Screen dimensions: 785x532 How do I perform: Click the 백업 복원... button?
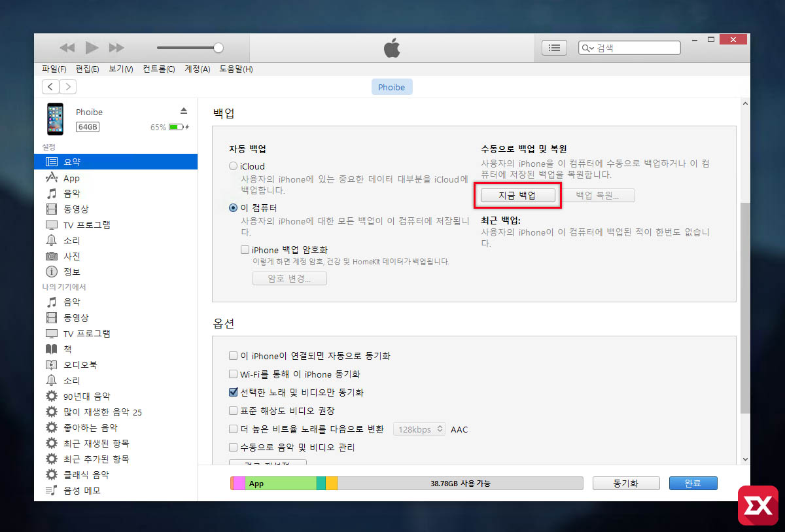pos(597,195)
